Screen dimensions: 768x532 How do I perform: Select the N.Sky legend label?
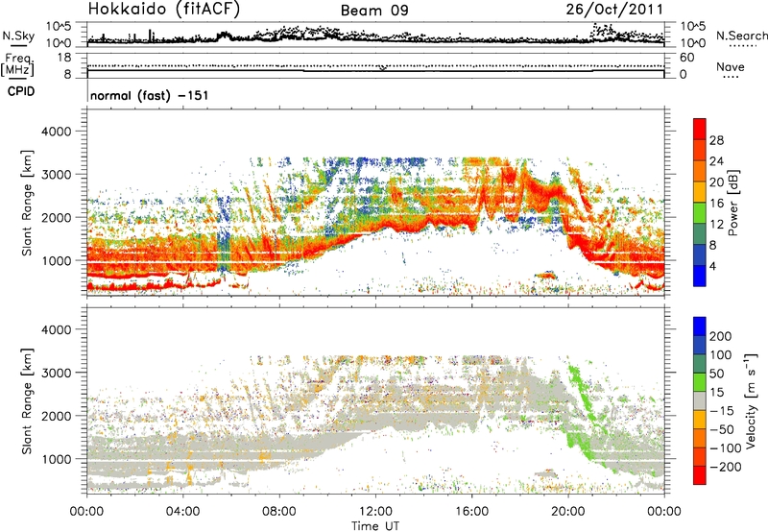18,36
